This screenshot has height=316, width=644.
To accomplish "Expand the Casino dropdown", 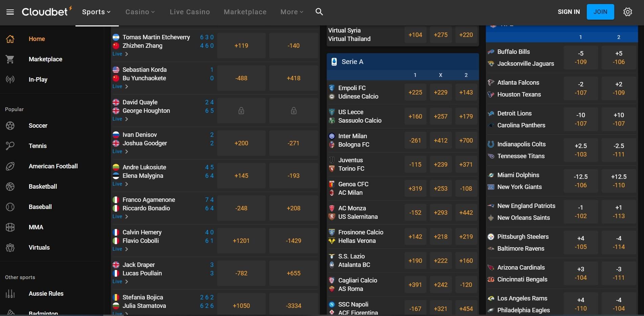I will [140, 12].
